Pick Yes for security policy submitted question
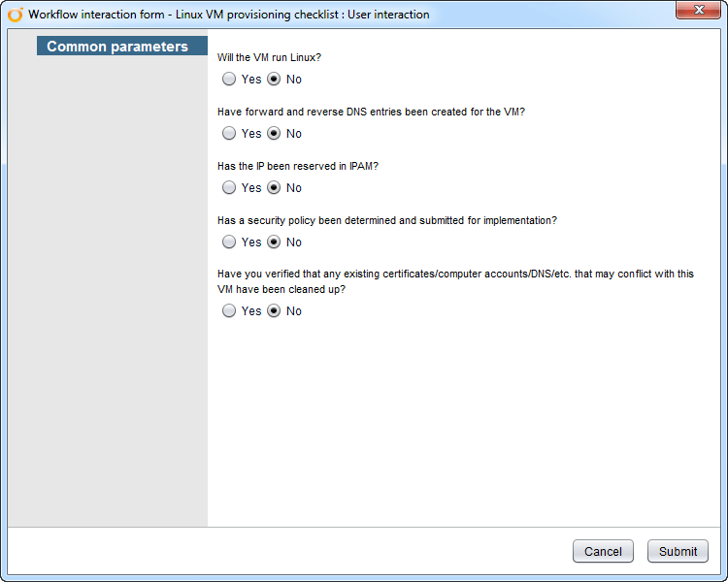 (229, 242)
